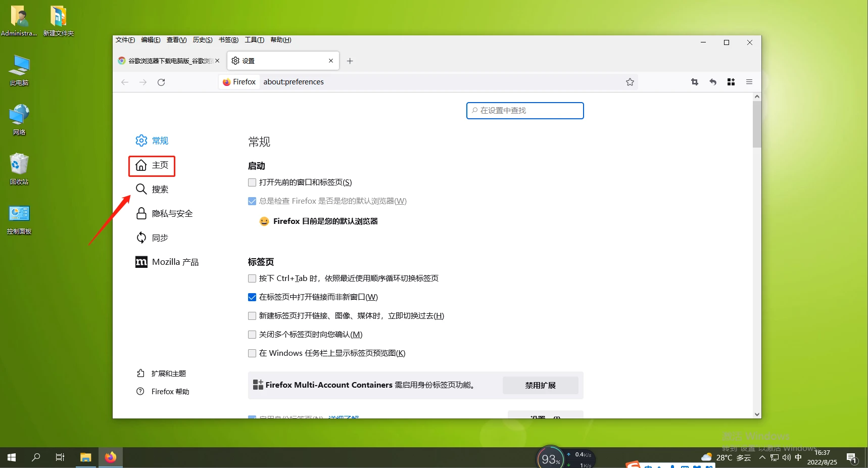Click the undo arrow toolbar icon
This screenshot has height=468, width=868.
713,82
